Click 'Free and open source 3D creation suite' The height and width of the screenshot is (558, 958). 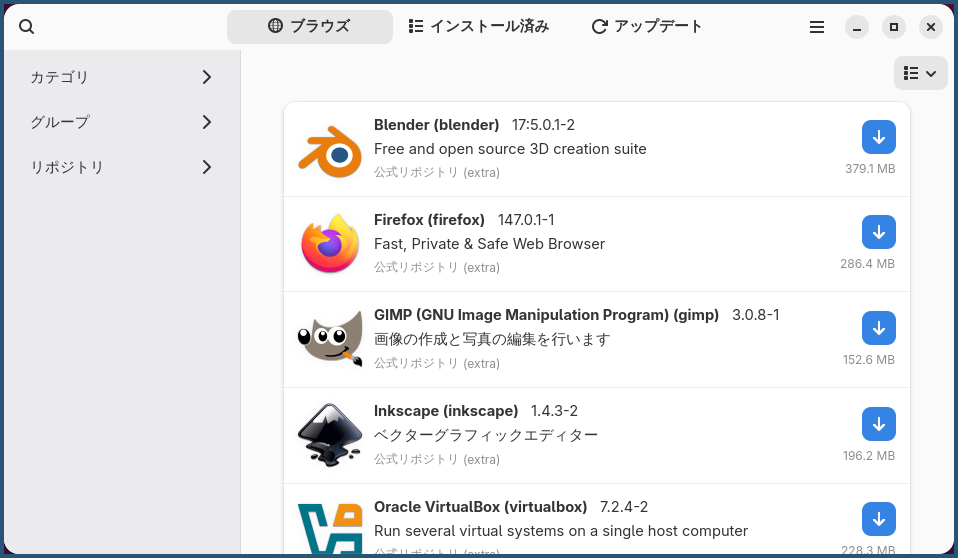click(x=510, y=149)
